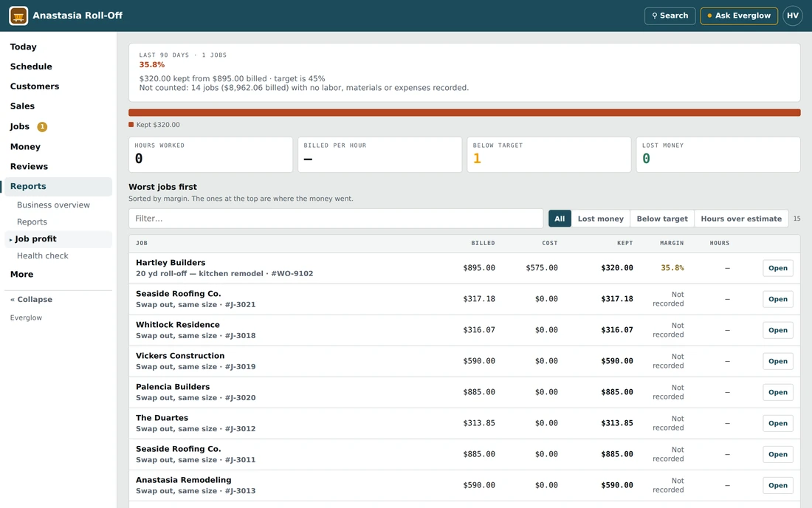Open Seaside Roofing Co. job #J-3011

(778, 454)
